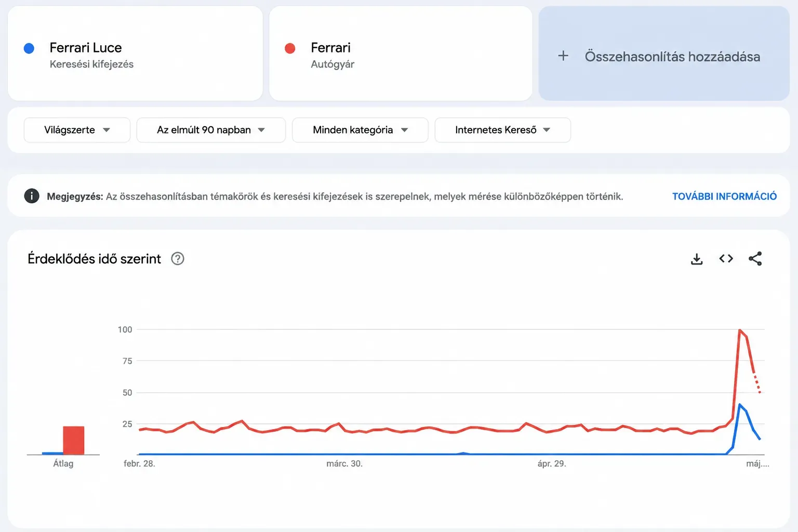Edit the Ferrari Autógyár term card
The width and height of the screenshot is (798, 532).
coord(401,54)
